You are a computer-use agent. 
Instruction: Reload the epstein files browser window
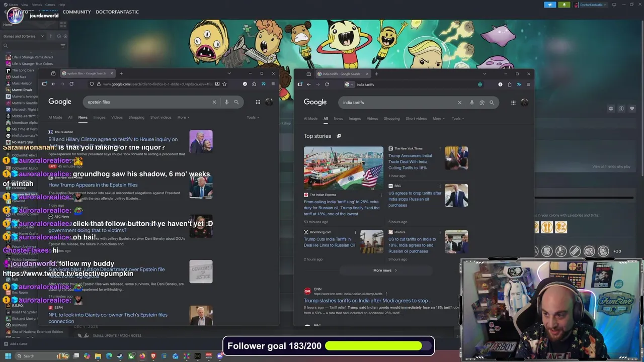[x=71, y=84]
